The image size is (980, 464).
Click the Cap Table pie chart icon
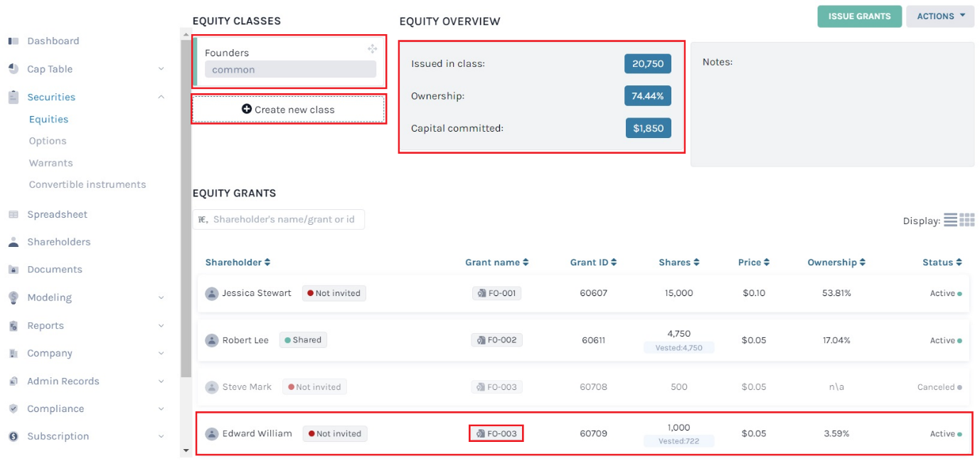(13, 69)
